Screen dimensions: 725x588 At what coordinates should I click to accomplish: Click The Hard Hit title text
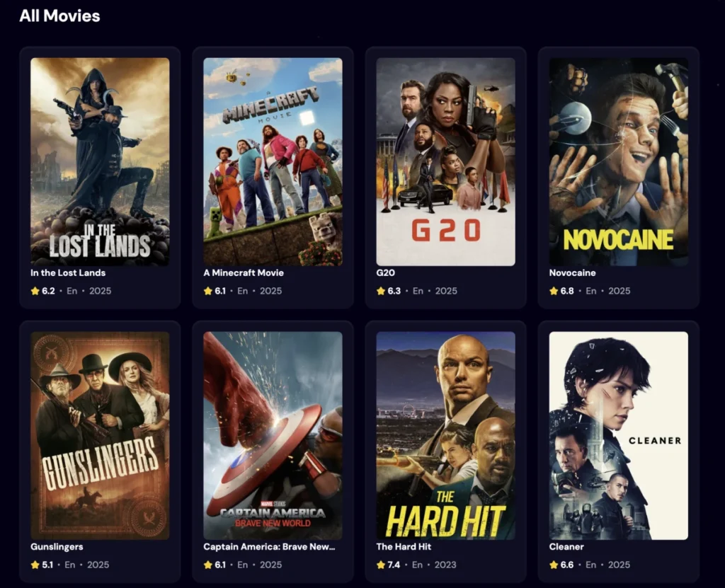404,546
